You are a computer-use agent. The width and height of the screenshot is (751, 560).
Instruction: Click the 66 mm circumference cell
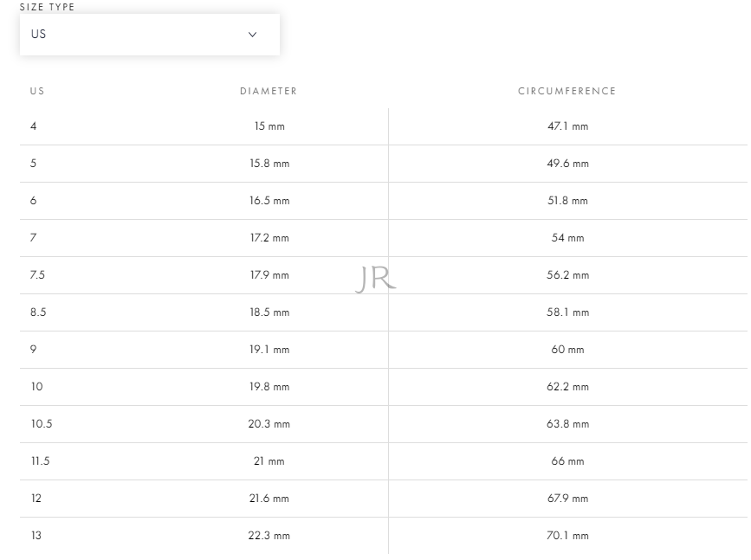567,461
